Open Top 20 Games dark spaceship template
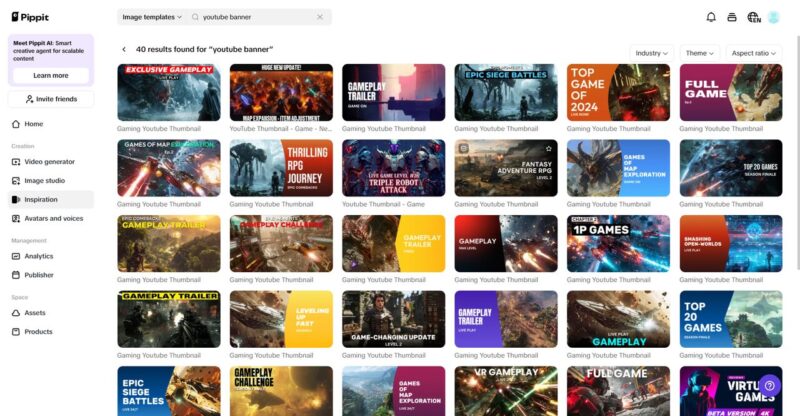This screenshot has height=416, width=800. click(731, 168)
